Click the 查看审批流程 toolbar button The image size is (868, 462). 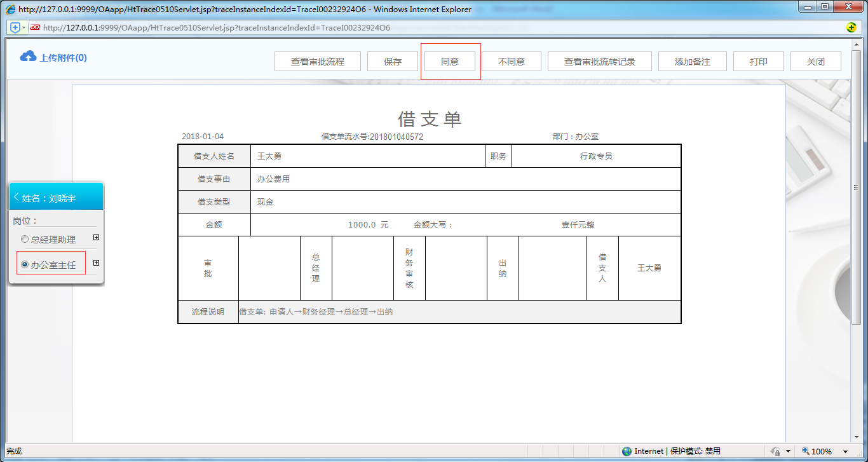pos(318,61)
